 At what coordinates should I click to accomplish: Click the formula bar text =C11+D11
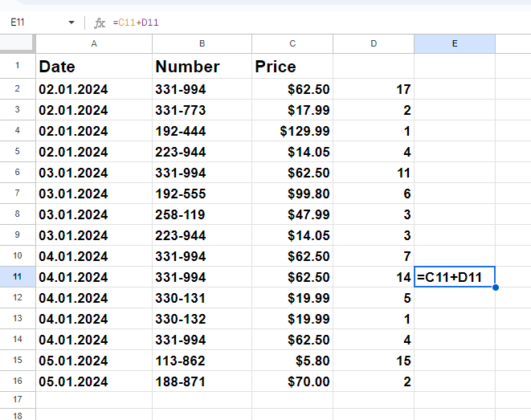click(x=136, y=22)
